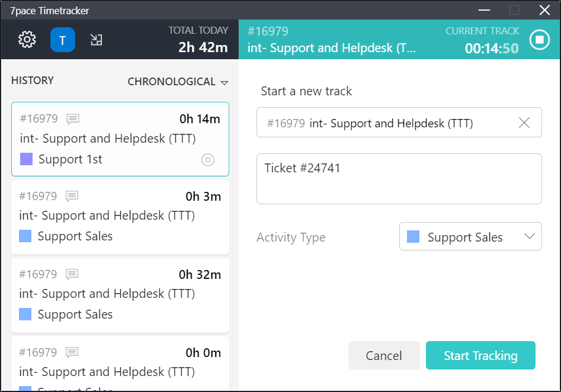Minimize the 7pace Timetracker window
561x392 pixels.
(484, 10)
